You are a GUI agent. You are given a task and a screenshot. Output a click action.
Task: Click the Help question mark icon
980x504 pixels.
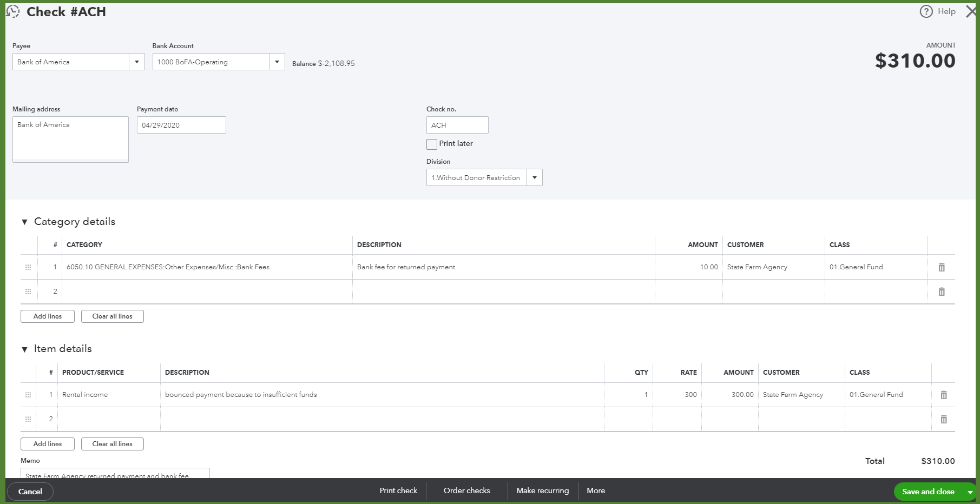926,11
